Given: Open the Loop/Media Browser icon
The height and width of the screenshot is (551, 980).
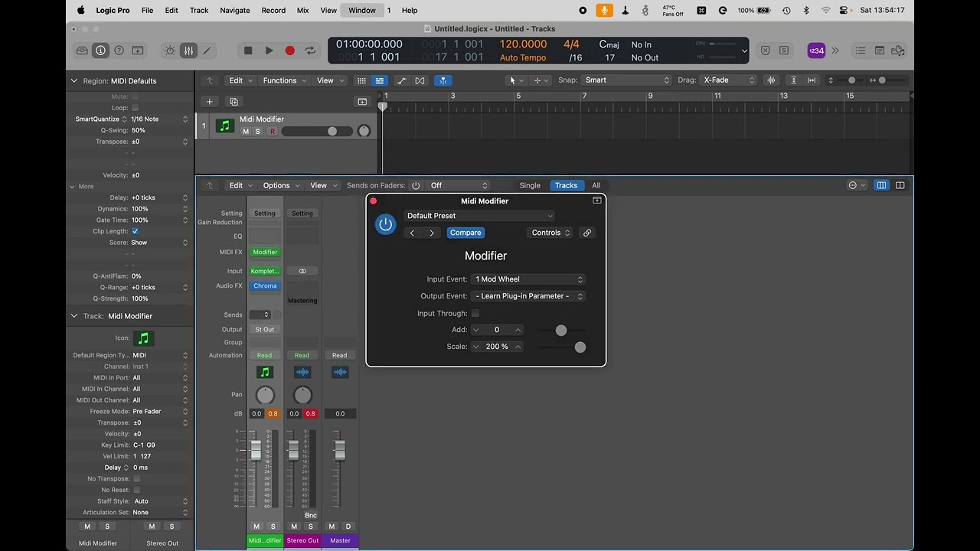Looking at the screenshot, I should 898,51.
